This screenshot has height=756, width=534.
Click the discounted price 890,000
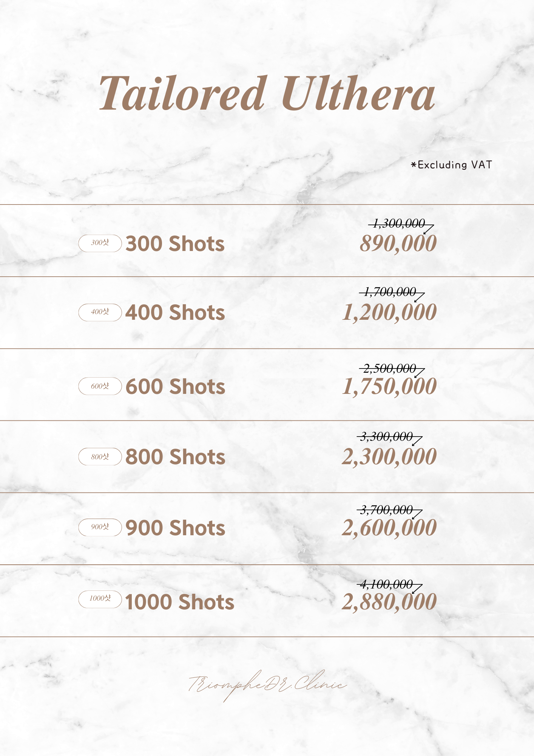[x=398, y=243]
